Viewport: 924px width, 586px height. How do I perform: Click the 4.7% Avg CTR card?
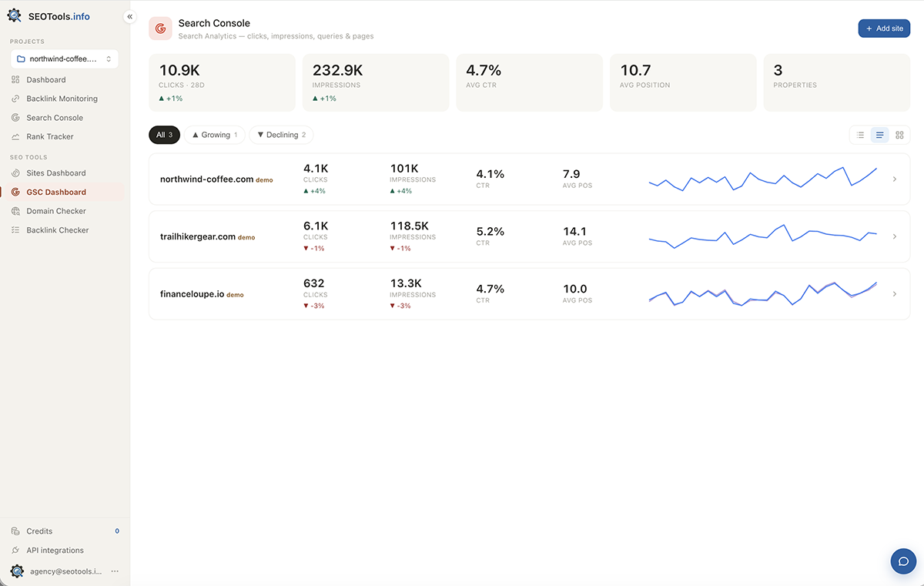[x=530, y=82]
